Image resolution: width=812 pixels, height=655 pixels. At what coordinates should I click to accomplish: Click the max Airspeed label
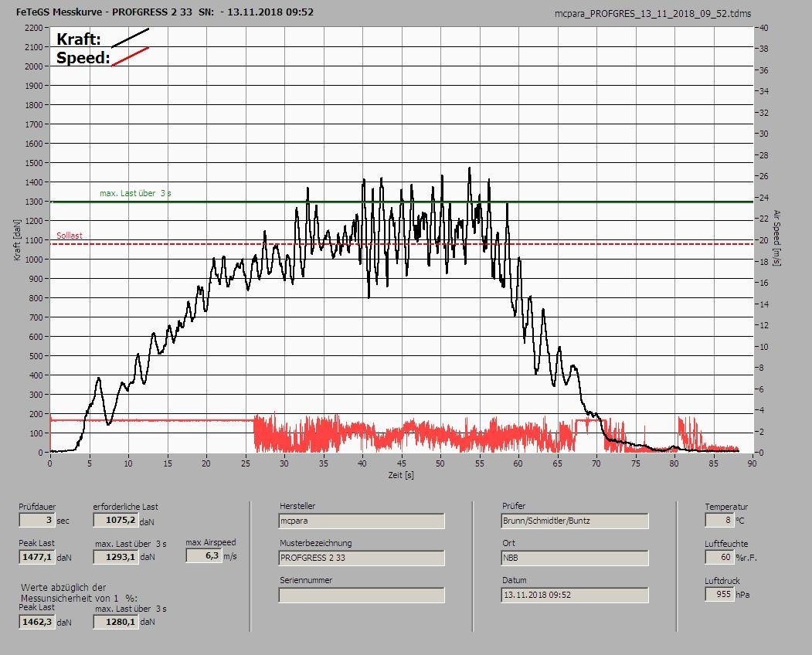tap(211, 542)
